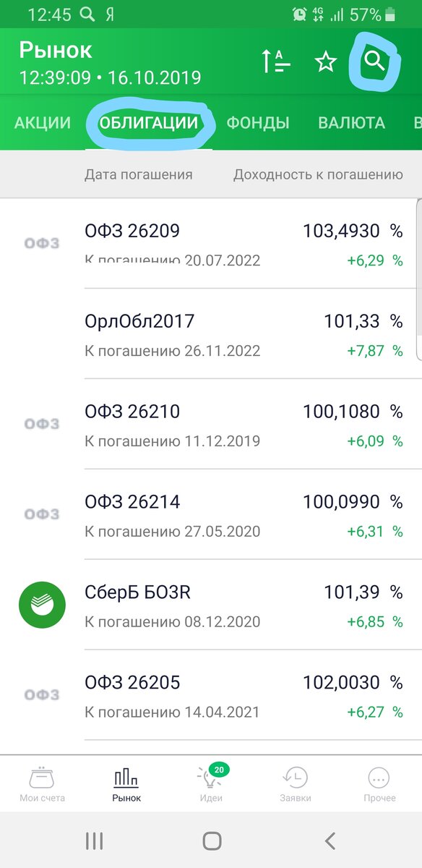This screenshot has height=868, width=422.
Task: Sort by Доходность к погашению
Action: pos(318,174)
